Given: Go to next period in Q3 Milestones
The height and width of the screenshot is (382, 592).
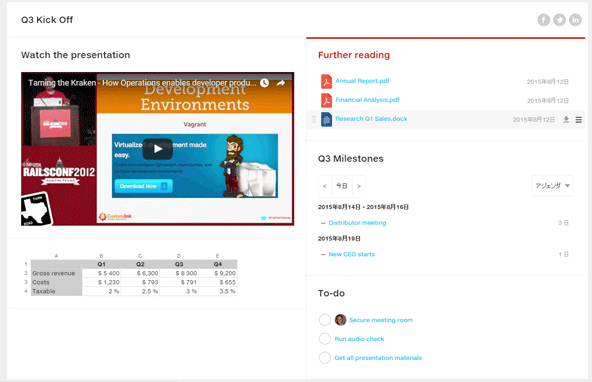Looking at the screenshot, I should tap(359, 186).
